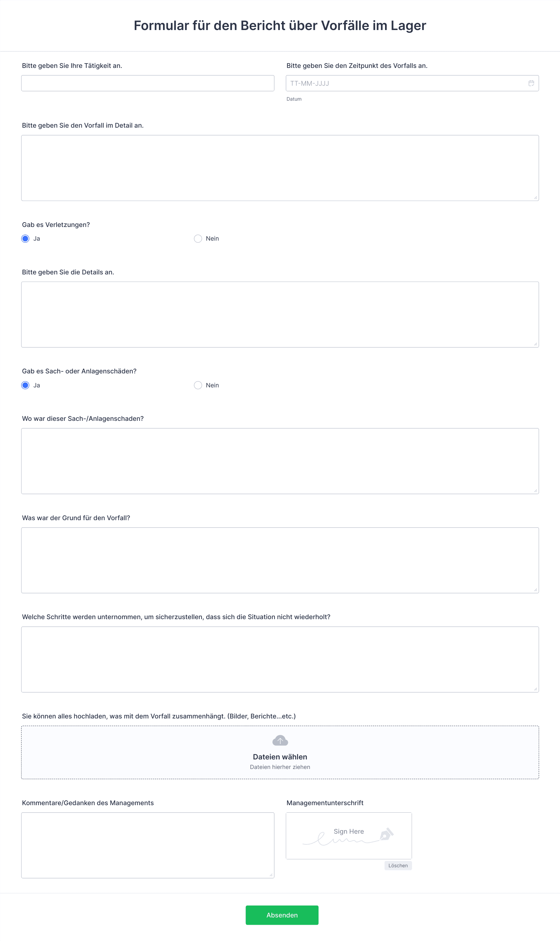Click the pen icon in signature box
The image size is (560, 941).
[386, 833]
